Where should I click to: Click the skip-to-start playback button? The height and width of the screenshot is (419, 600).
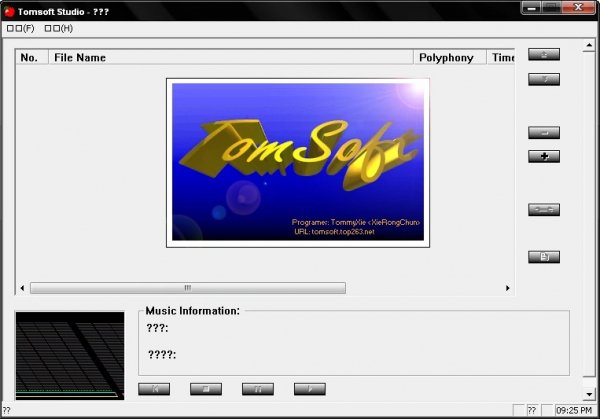pyautogui.click(x=154, y=389)
